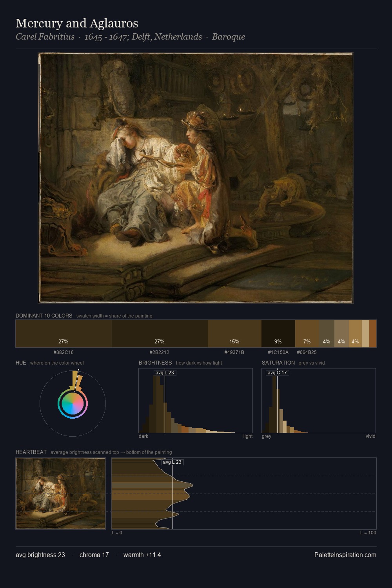Click the 'light' brightness axis label

click(x=248, y=436)
